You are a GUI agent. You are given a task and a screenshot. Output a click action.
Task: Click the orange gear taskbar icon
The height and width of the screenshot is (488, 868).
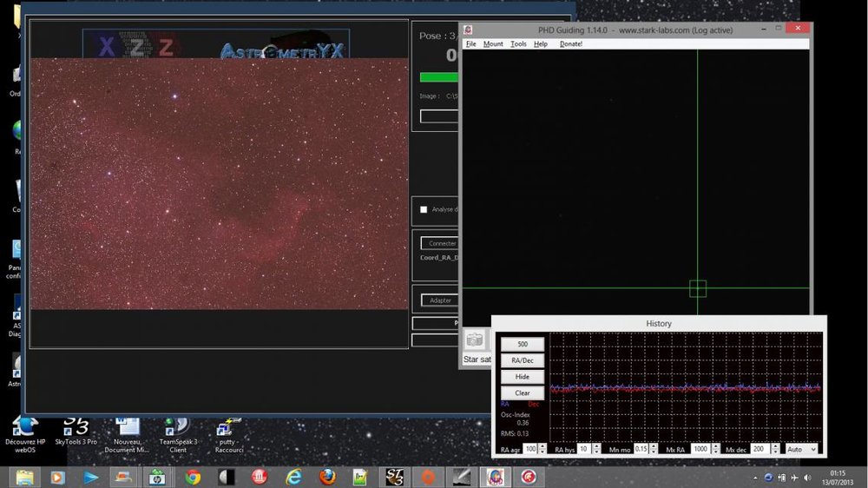click(428, 477)
